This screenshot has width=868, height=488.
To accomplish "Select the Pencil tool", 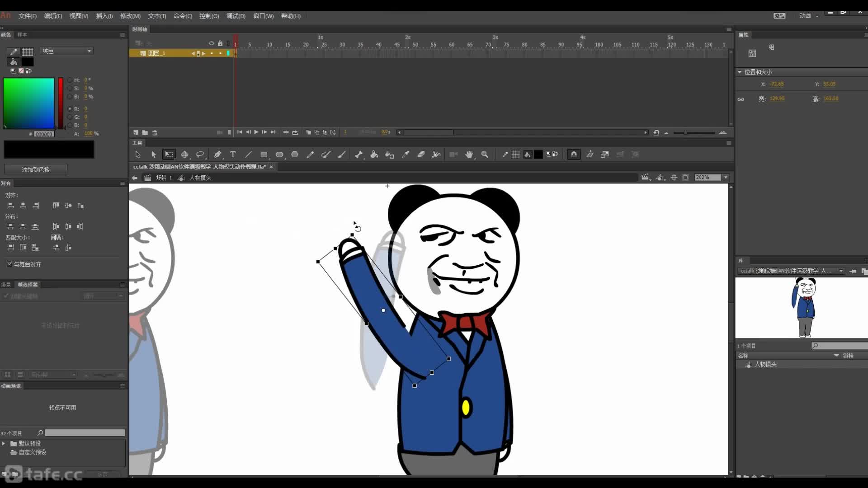I will point(310,155).
